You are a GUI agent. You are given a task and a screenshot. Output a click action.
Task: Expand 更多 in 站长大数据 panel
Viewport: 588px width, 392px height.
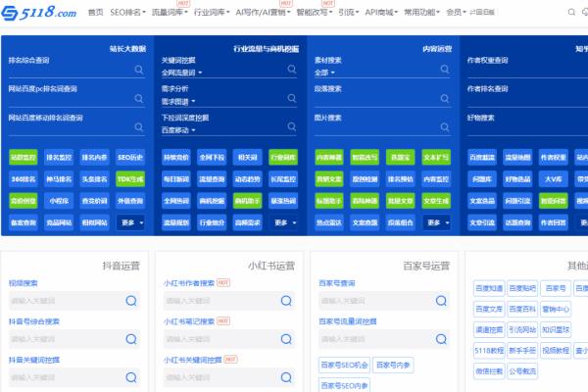[x=130, y=222]
